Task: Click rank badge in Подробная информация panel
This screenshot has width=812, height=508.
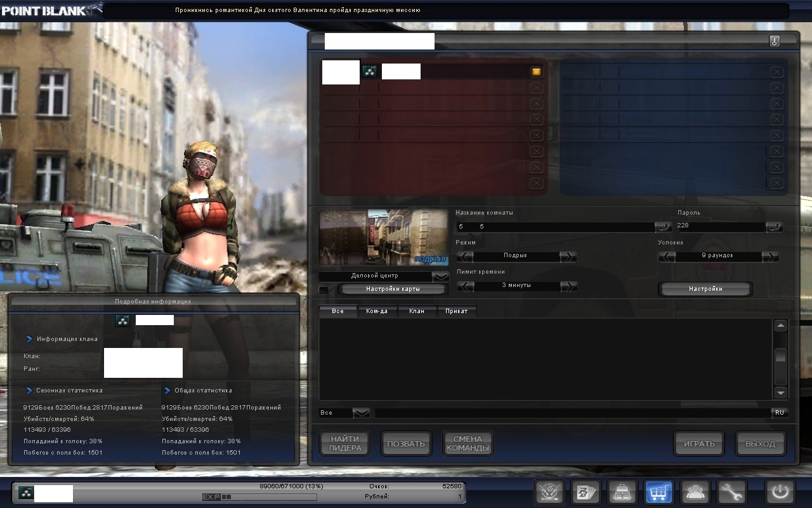Action: pos(122,321)
